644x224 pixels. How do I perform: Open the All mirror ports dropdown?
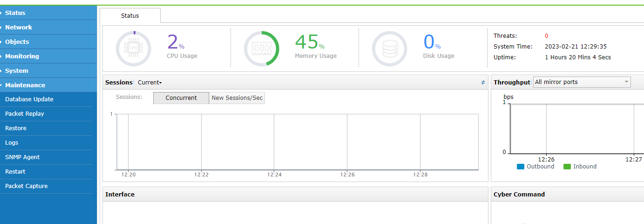coord(582,82)
